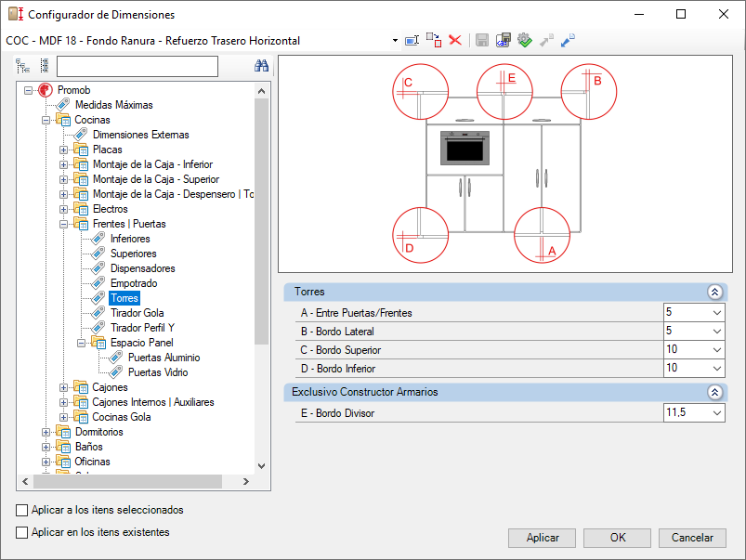The height and width of the screenshot is (560, 746).
Task: Expand the Placas tree node
Action: tap(63, 150)
